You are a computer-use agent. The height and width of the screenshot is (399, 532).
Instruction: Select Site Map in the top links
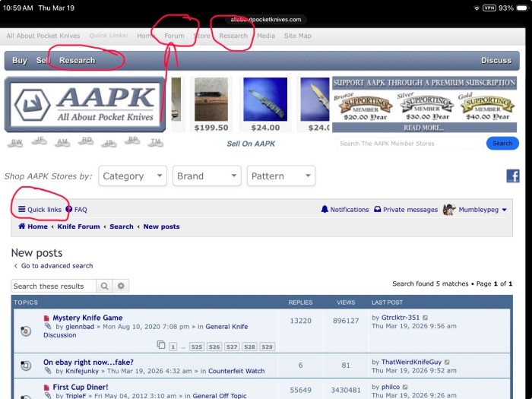(298, 36)
